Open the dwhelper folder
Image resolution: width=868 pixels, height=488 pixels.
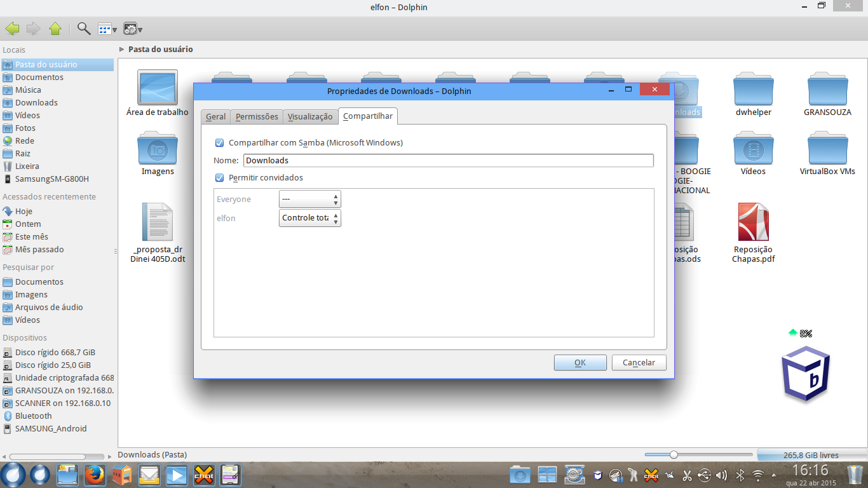(x=754, y=94)
